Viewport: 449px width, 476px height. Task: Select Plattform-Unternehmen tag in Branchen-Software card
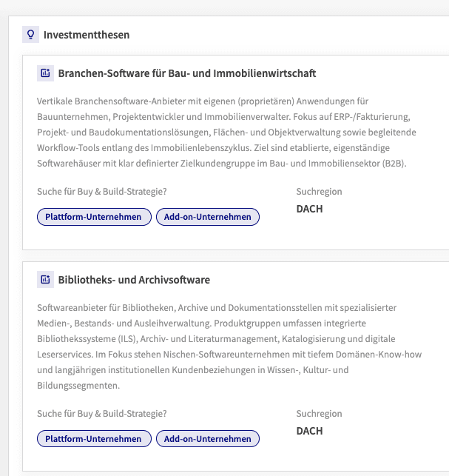(x=94, y=217)
